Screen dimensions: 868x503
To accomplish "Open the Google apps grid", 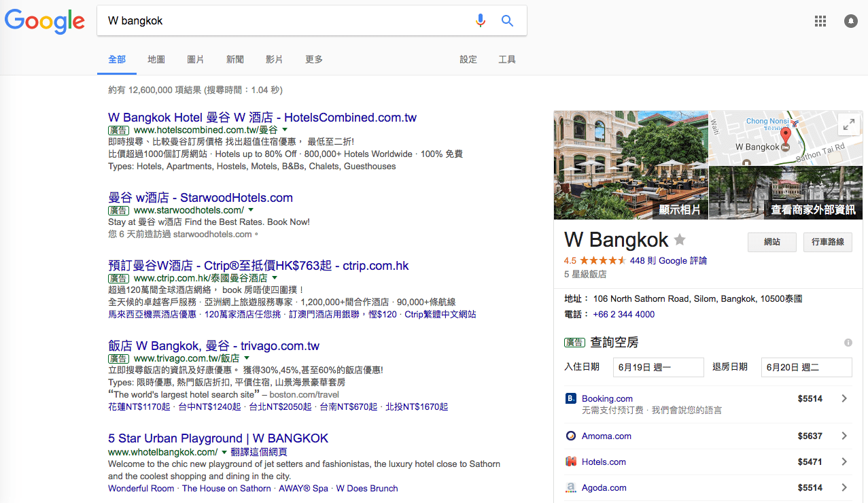I will point(820,21).
